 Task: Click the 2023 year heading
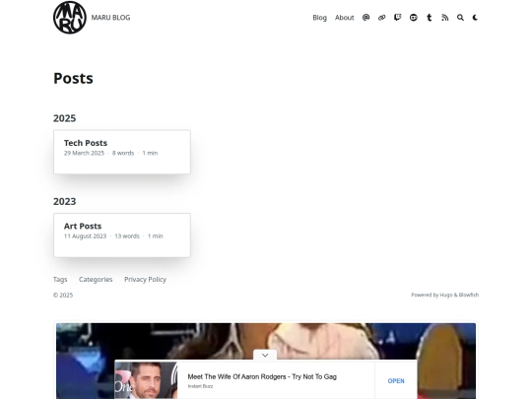64,202
